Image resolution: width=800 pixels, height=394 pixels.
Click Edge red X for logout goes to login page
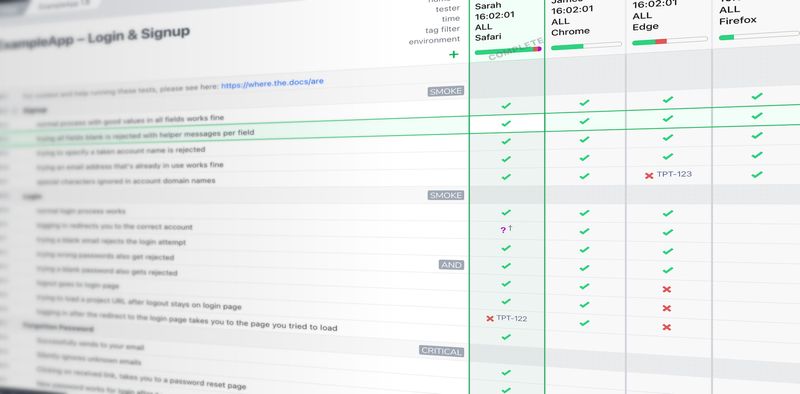[666, 308]
